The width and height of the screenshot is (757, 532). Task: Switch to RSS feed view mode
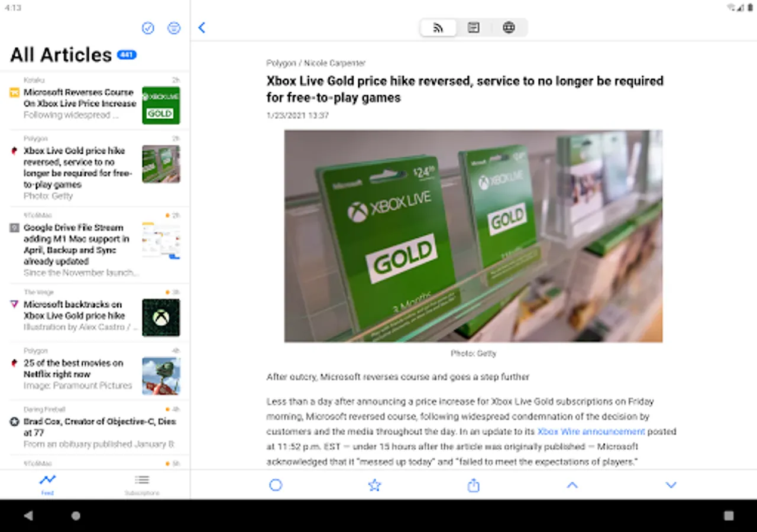[x=438, y=28]
